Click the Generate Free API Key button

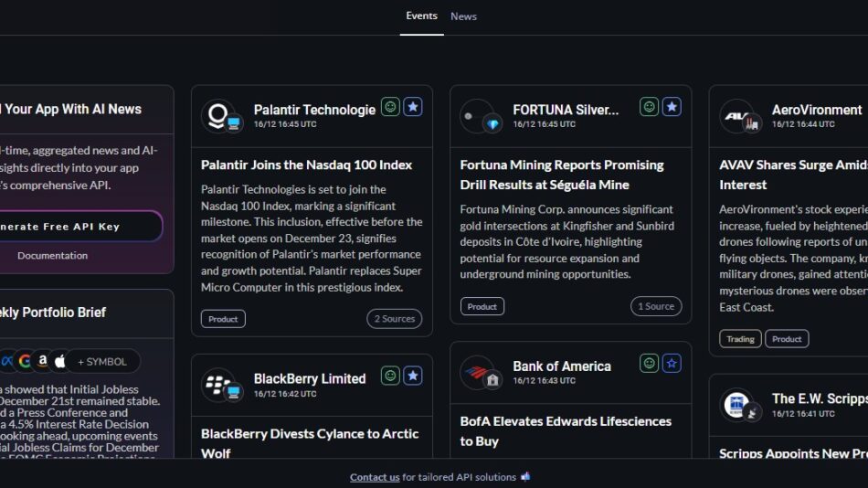(79, 226)
